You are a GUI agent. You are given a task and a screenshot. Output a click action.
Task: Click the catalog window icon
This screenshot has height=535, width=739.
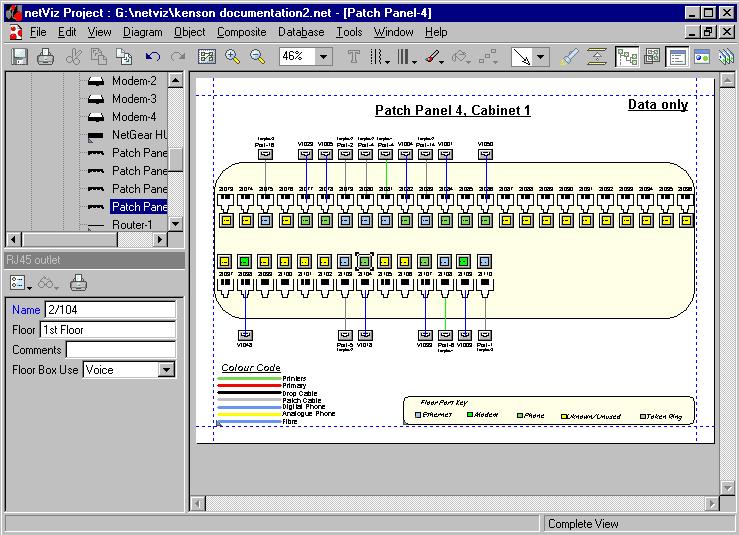click(x=652, y=57)
